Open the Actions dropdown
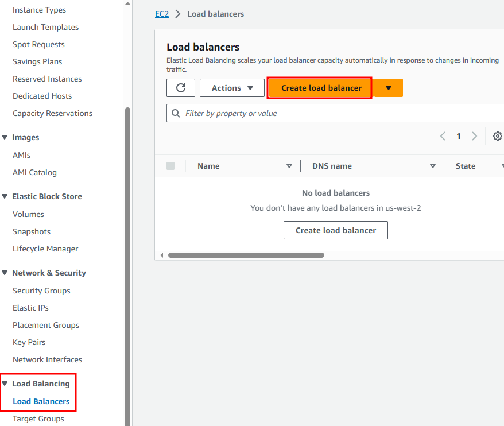 [232, 88]
